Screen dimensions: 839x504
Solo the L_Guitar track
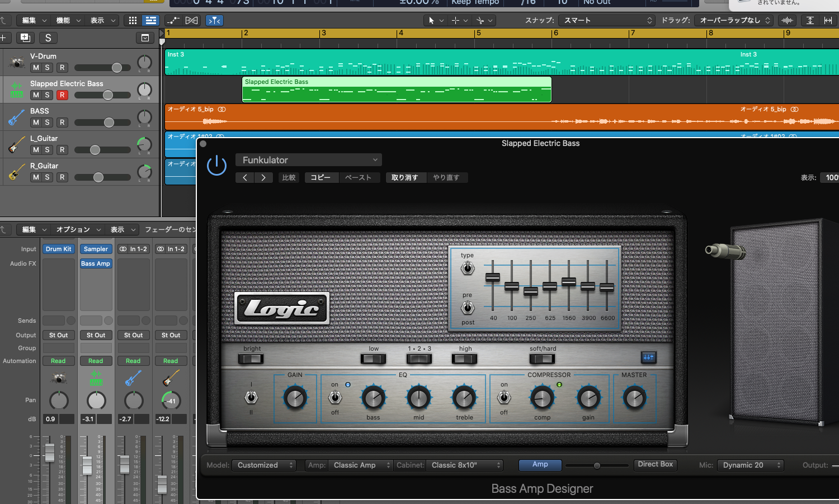(x=48, y=150)
